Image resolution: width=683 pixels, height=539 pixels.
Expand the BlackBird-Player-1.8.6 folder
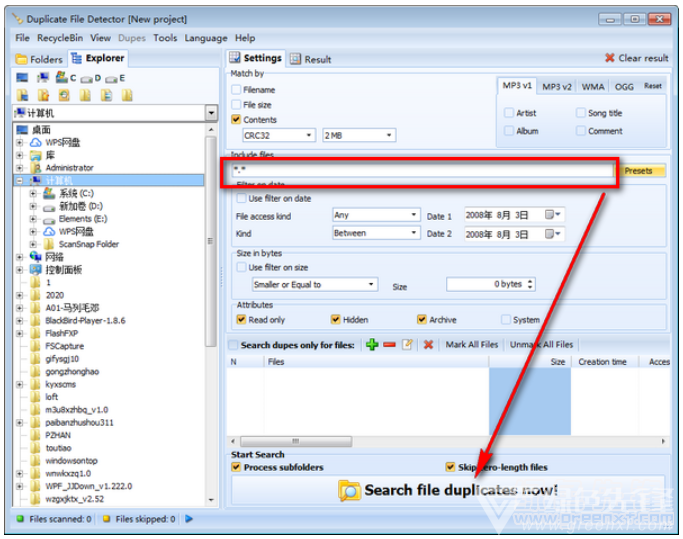coord(20,321)
